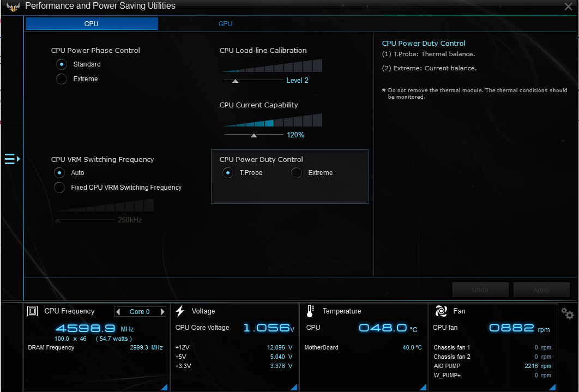The image size is (579, 392).
Task: Click the MotherBoard 40.0 °C reading
Action: pyautogui.click(x=412, y=347)
